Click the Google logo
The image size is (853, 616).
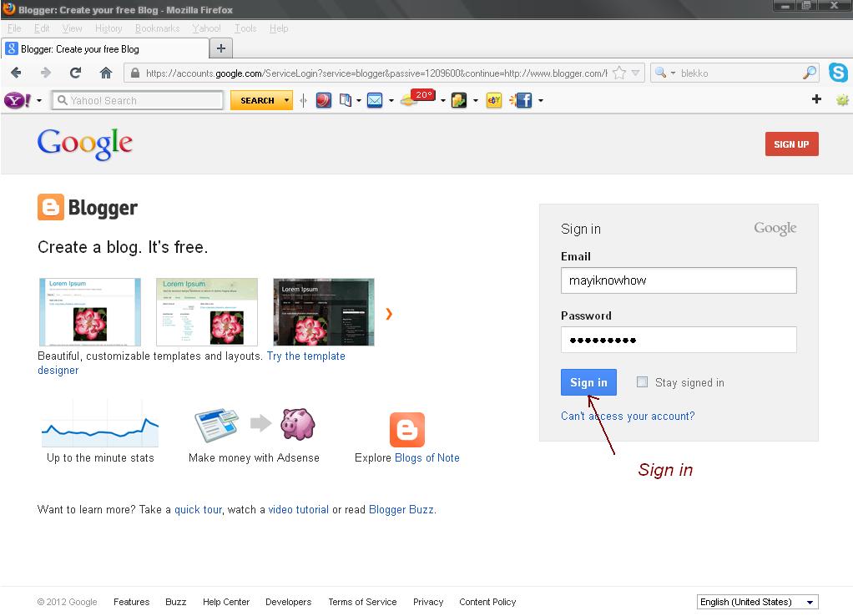tap(85, 144)
